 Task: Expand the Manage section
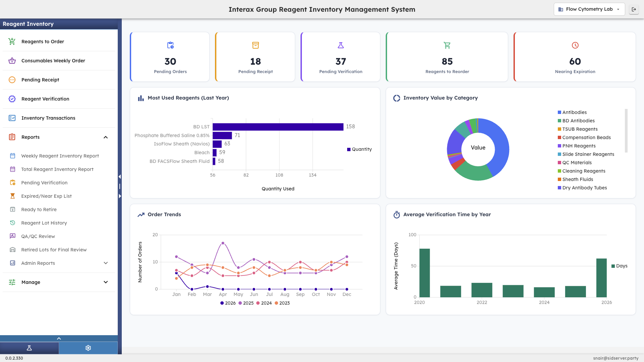(106, 282)
